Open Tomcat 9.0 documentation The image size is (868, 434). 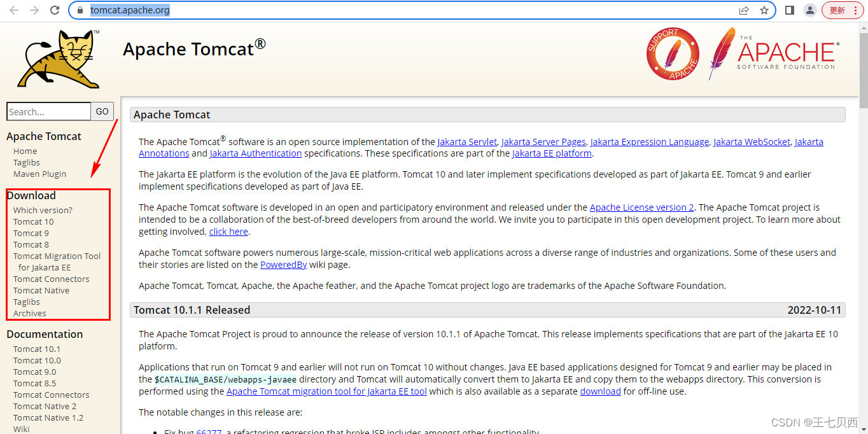pyautogui.click(x=35, y=372)
